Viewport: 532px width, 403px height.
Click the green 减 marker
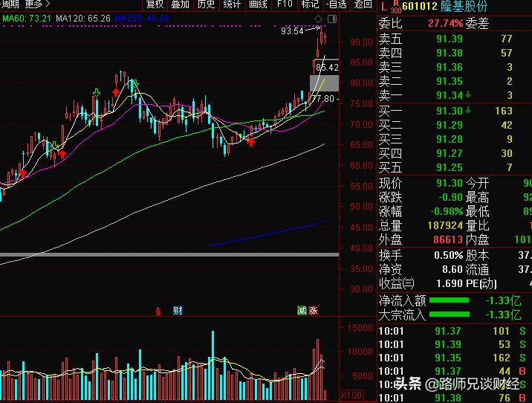[302, 310]
